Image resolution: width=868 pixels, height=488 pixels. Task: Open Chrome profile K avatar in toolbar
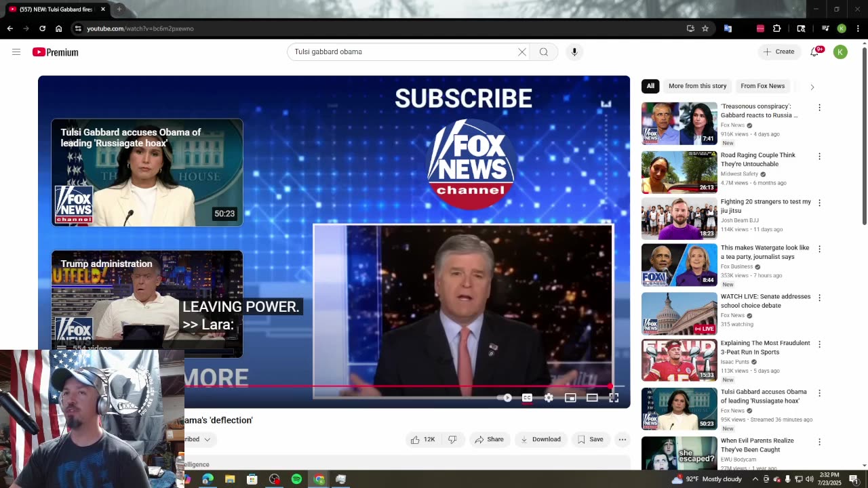[842, 28]
